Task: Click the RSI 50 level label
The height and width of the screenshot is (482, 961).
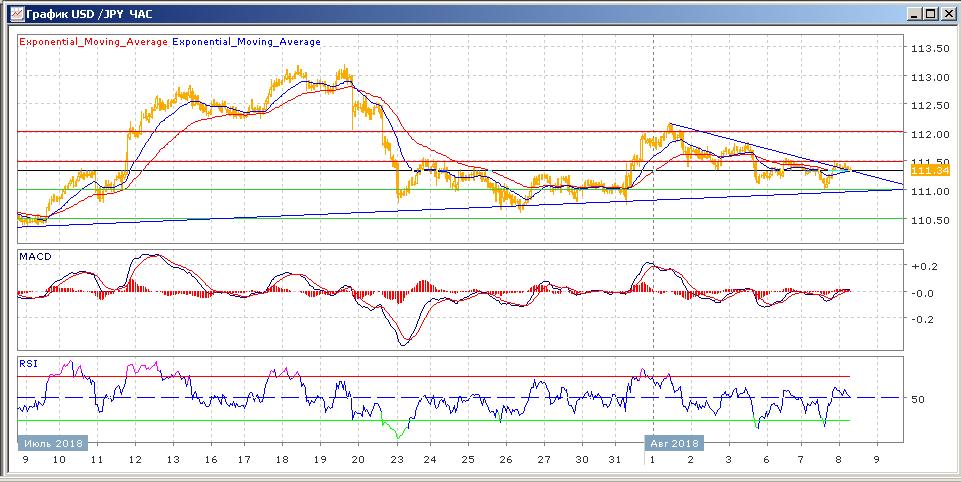Action: 916,399
